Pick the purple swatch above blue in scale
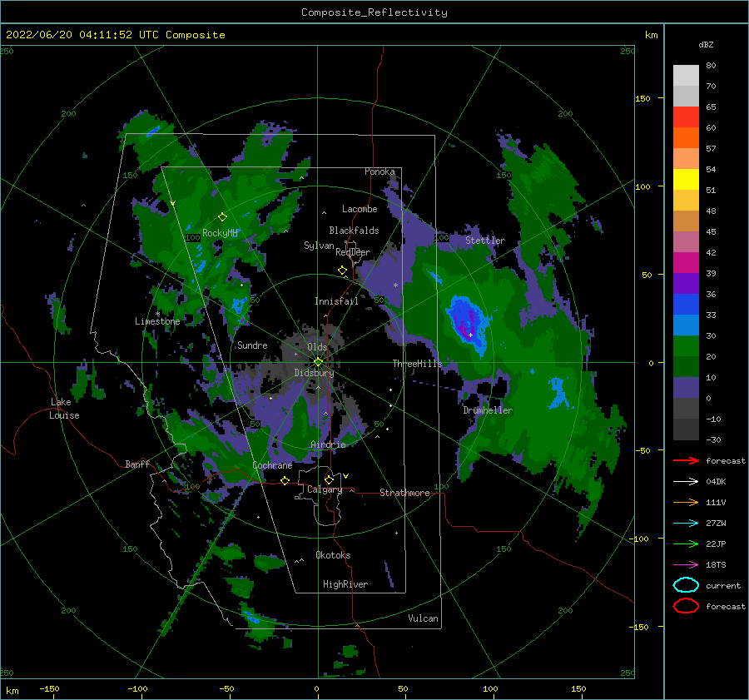 686,283
